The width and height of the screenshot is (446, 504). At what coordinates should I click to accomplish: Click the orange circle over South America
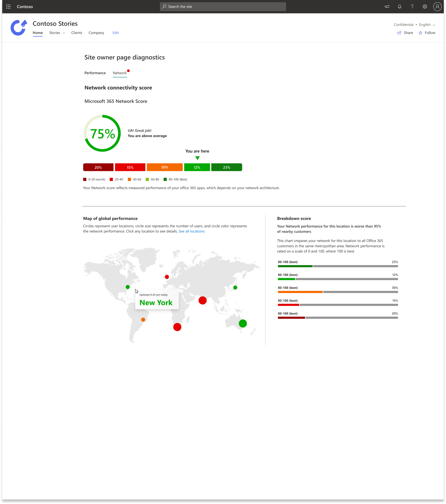[x=143, y=320]
